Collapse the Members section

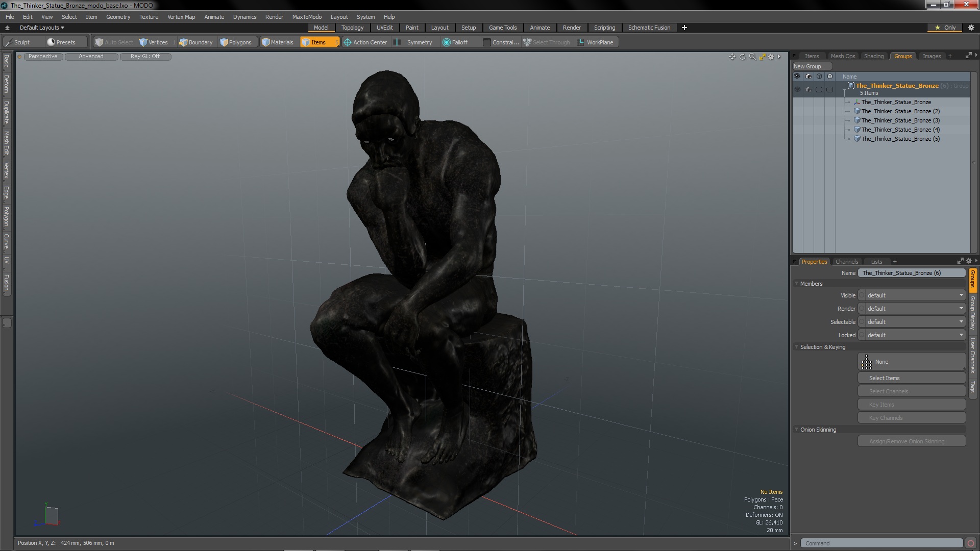pyautogui.click(x=796, y=284)
